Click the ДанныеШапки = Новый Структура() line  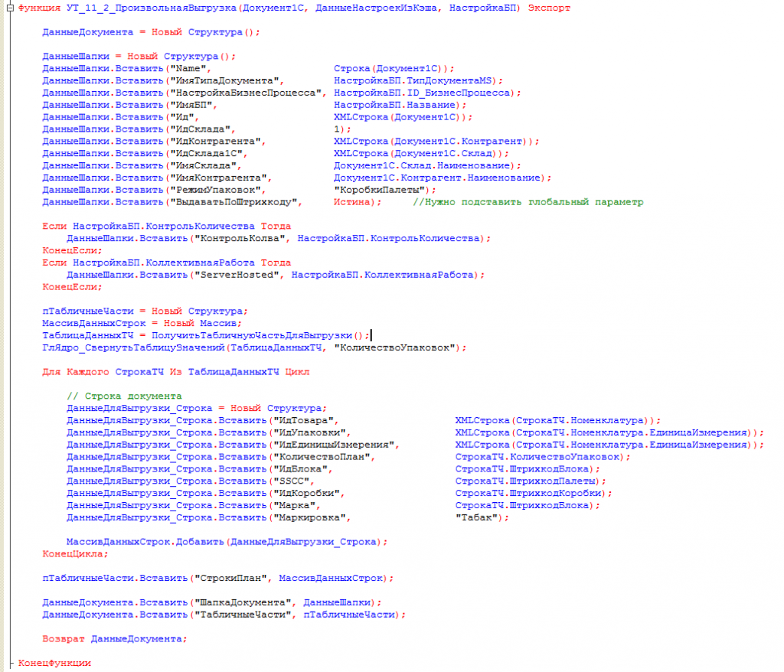point(139,57)
